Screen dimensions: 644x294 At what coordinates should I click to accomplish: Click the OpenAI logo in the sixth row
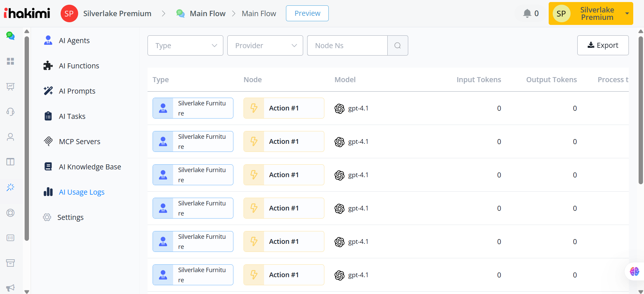340,275
